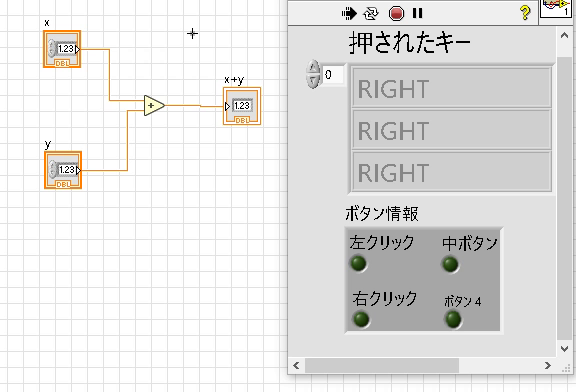The image size is (576, 392).
Task: Click the Run Continuously icon
Action: [x=371, y=14]
